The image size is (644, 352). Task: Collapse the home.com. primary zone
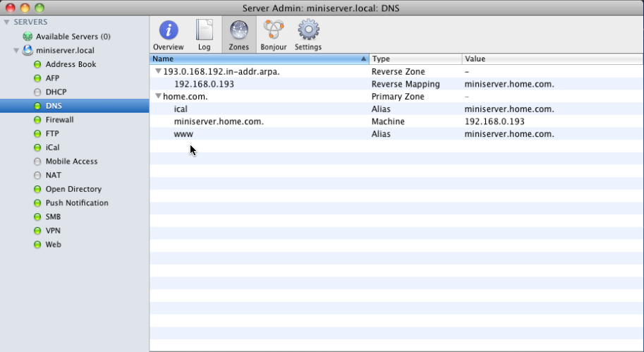tap(158, 96)
